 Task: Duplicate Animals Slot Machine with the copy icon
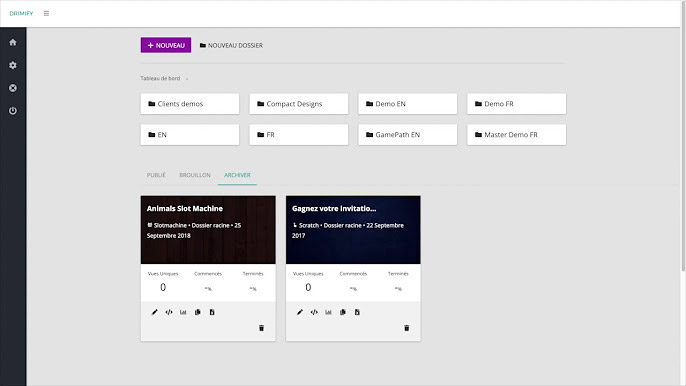(x=198, y=312)
